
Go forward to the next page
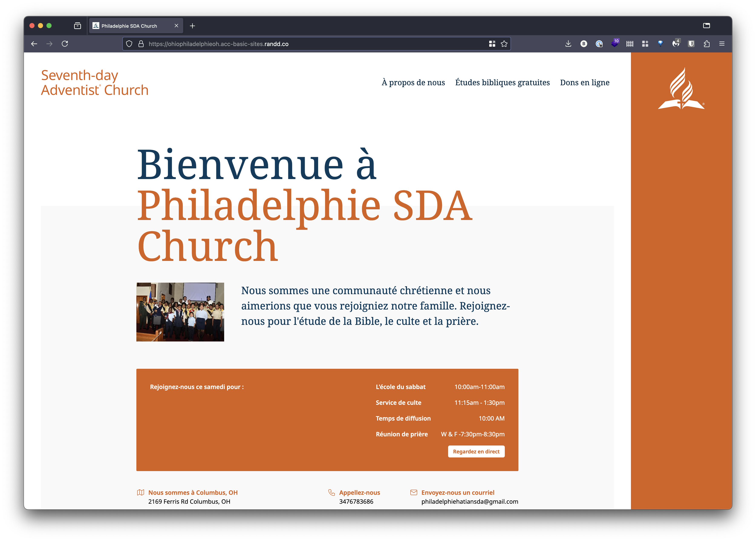coord(49,44)
